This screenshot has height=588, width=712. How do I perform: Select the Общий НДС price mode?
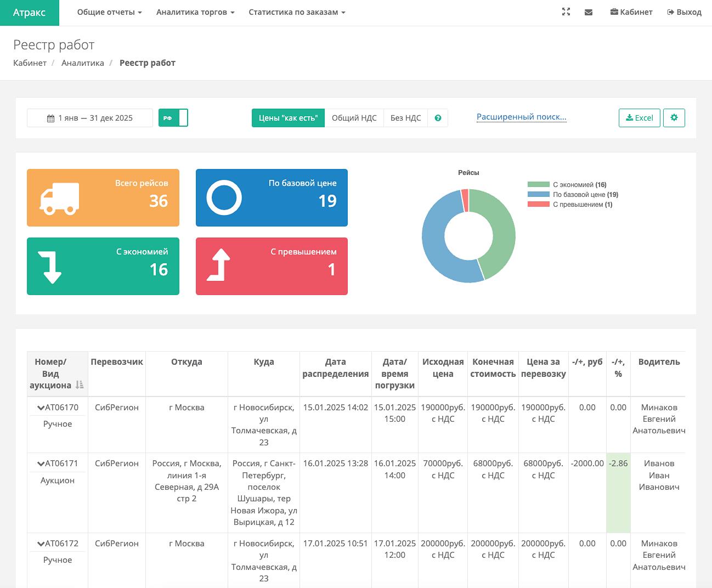354,118
